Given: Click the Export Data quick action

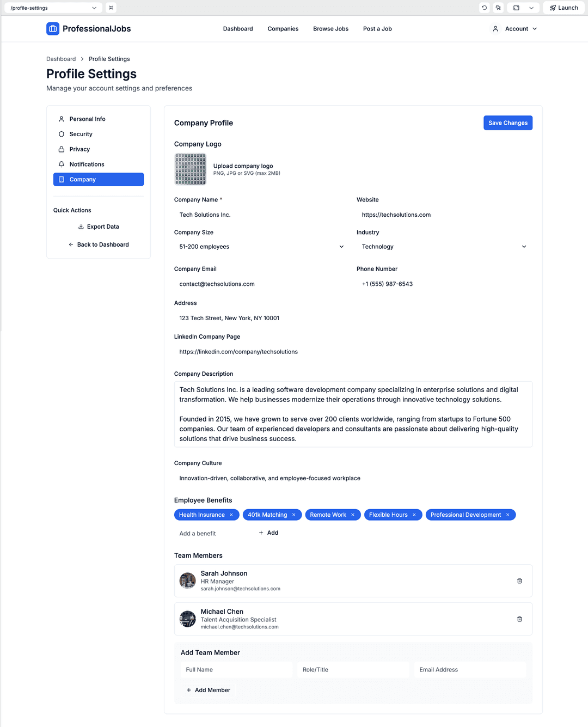Looking at the screenshot, I should 99,227.
